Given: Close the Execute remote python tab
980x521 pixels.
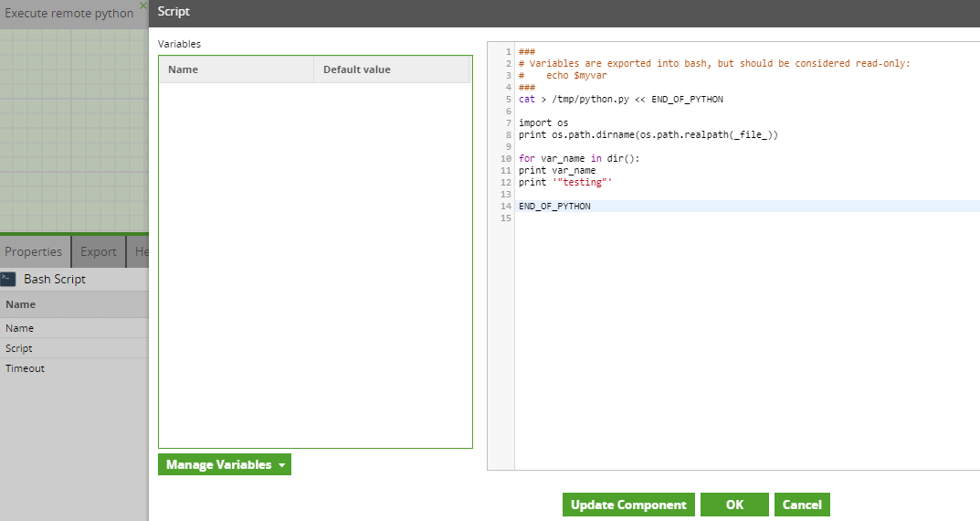Looking at the screenshot, I should click(143, 5).
